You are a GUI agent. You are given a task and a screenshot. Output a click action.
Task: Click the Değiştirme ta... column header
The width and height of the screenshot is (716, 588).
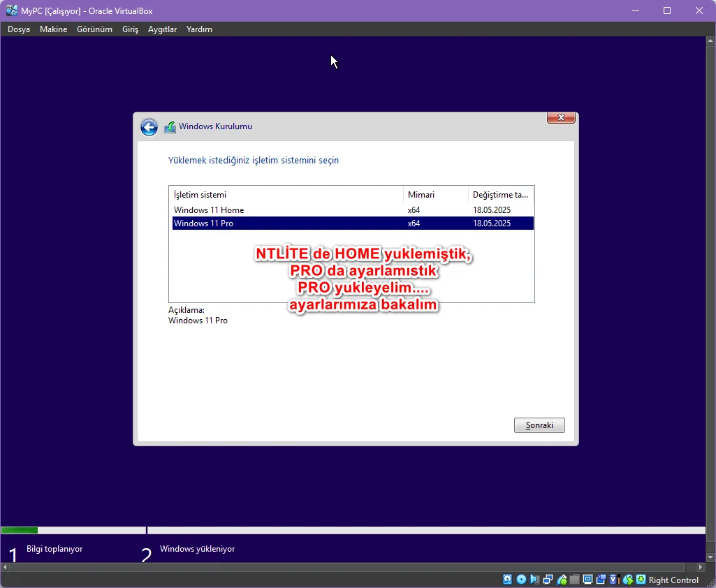[x=500, y=194]
